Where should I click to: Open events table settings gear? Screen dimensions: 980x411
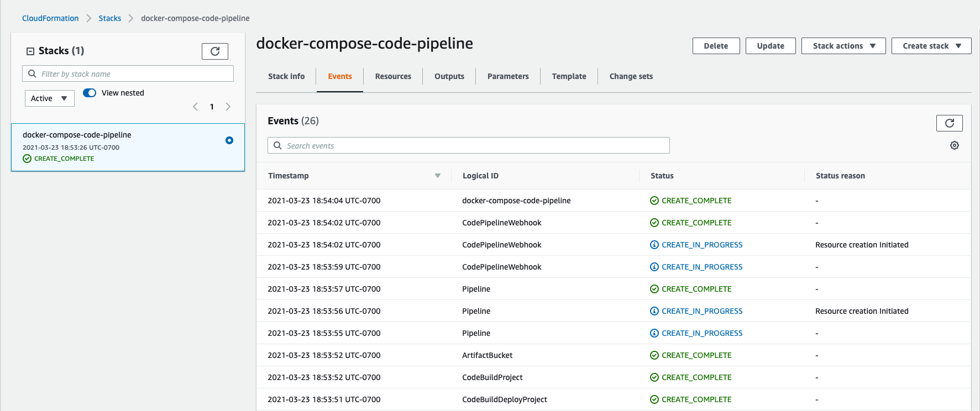coord(954,145)
